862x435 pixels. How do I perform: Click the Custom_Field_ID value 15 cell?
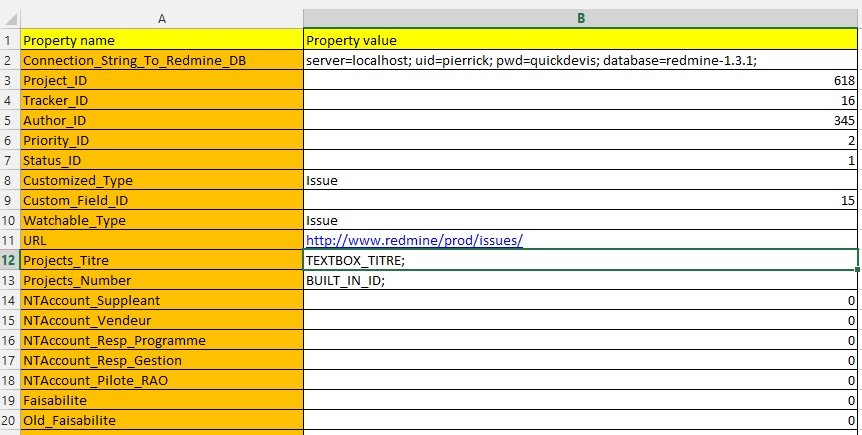[581, 201]
